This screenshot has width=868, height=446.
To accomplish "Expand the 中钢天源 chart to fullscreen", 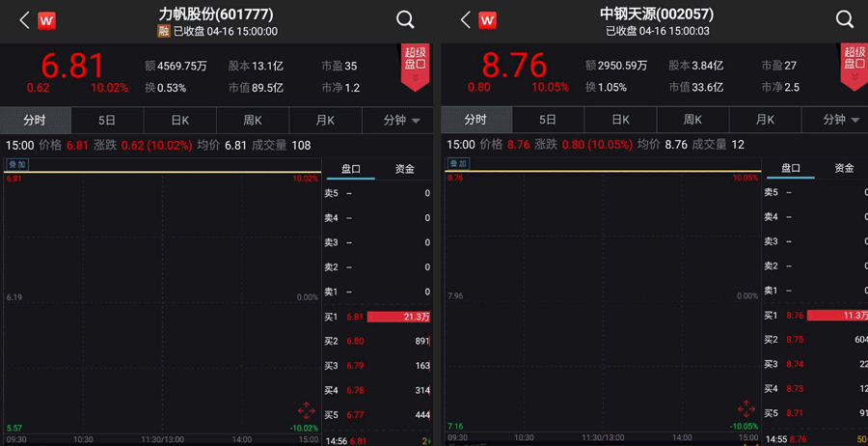I will (x=746, y=410).
